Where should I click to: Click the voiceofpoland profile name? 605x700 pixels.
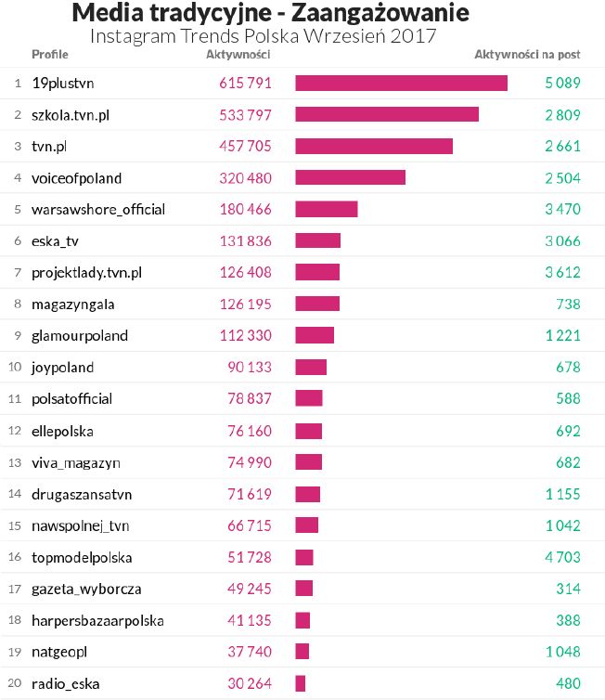(76, 178)
